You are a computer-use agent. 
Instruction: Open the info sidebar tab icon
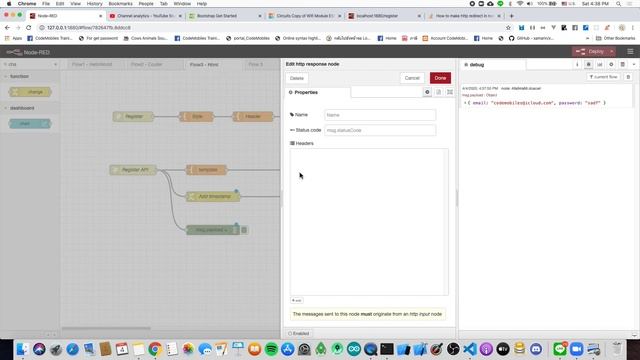pyautogui.click(x=577, y=64)
